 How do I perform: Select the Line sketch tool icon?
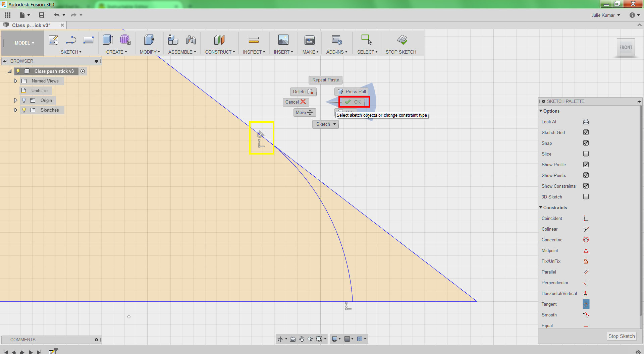(71, 40)
